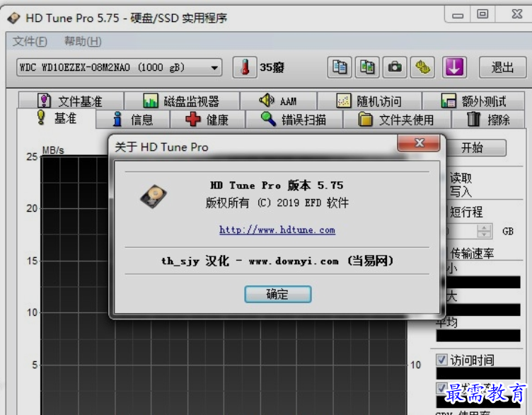Click the purple download arrow icon

[454, 67]
